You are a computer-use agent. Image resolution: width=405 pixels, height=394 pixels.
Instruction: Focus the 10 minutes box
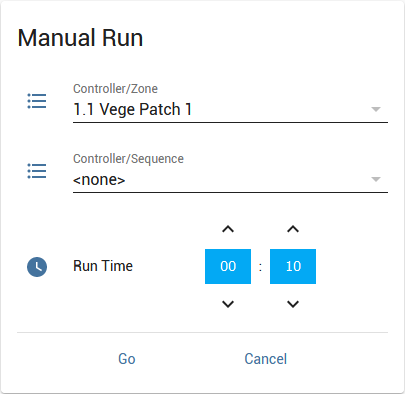293,266
